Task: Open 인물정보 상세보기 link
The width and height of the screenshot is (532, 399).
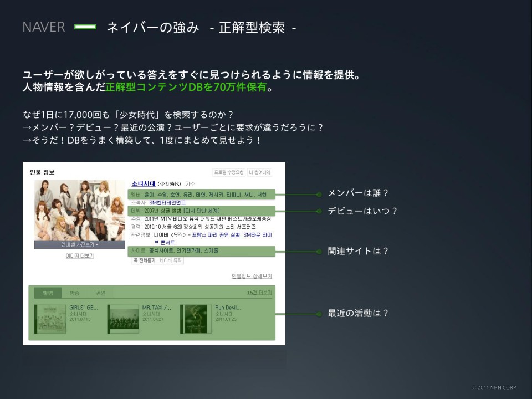Action: (252, 276)
